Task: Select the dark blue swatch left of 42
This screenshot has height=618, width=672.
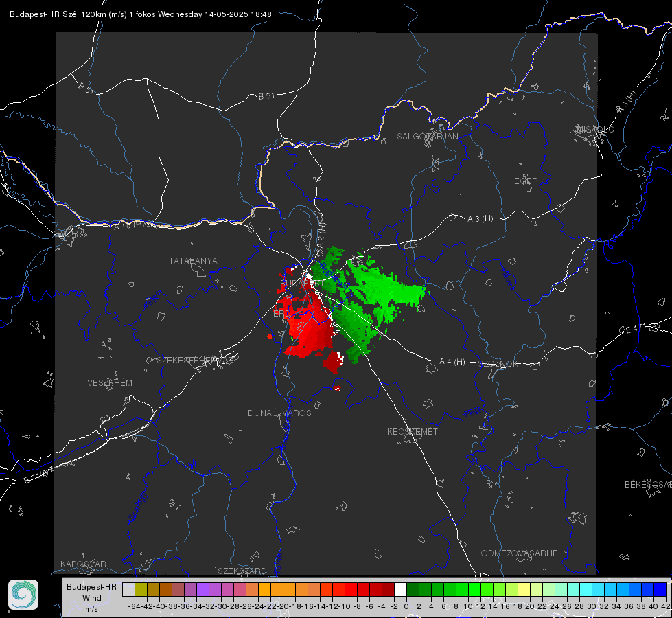Action: [660, 589]
